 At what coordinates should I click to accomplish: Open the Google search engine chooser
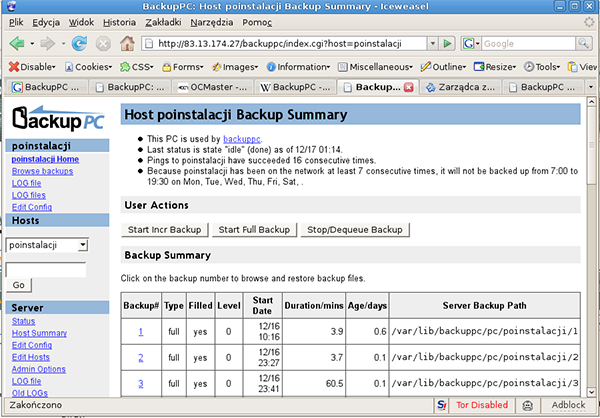tap(471, 44)
